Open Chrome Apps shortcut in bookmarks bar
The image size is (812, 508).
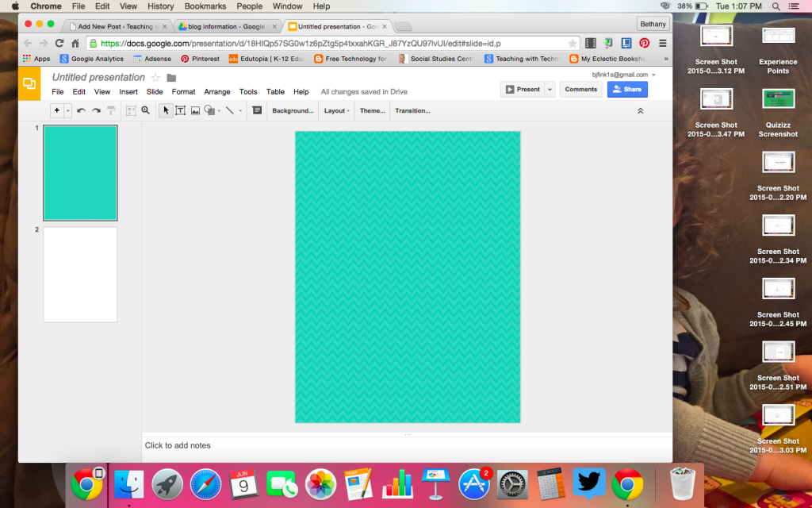click(x=36, y=59)
